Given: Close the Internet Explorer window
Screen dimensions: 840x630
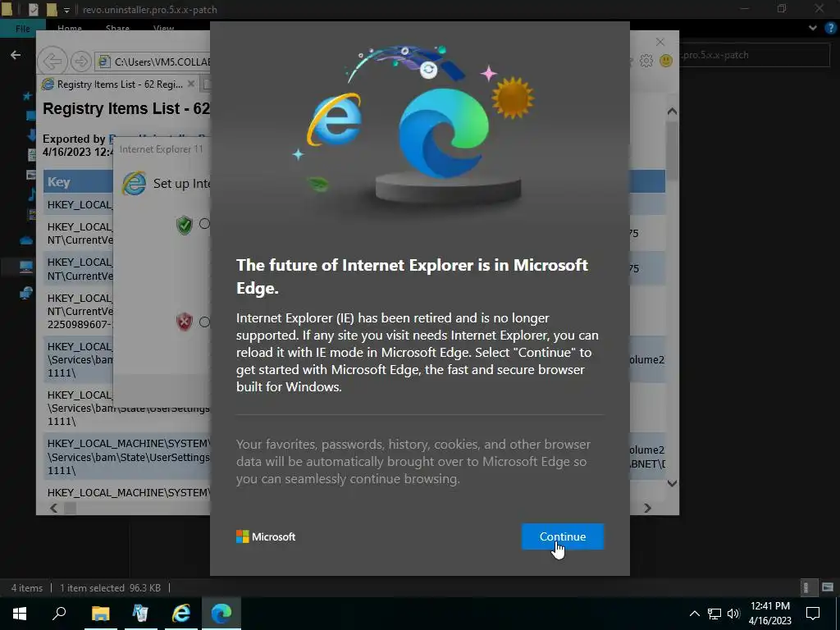Looking at the screenshot, I should pos(660,42).
